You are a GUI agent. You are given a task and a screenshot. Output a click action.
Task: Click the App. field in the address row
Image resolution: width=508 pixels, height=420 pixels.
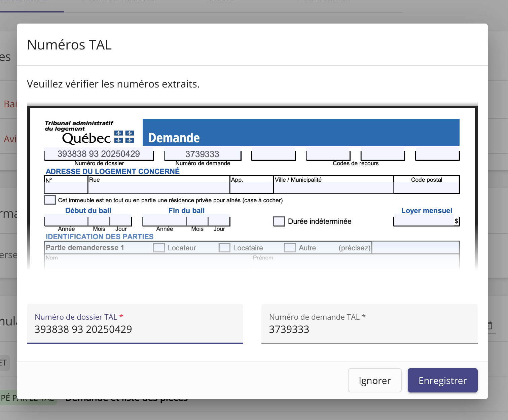(251, 187)
